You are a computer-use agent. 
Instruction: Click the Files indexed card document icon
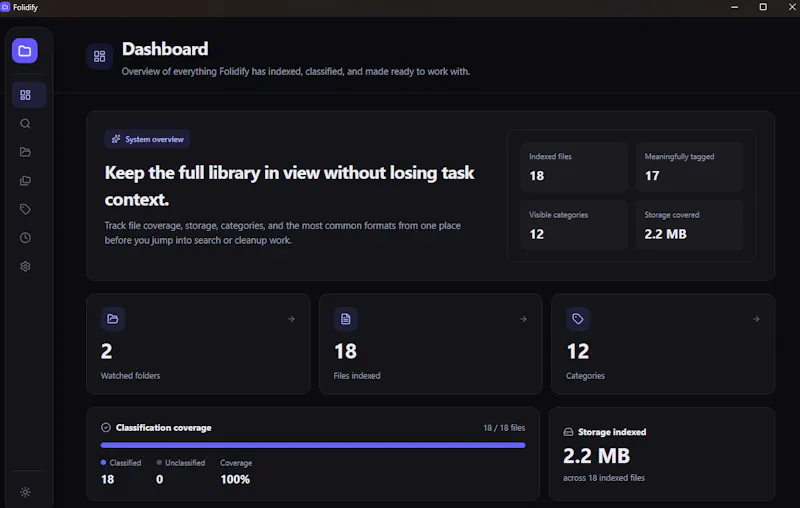[345, 319]
